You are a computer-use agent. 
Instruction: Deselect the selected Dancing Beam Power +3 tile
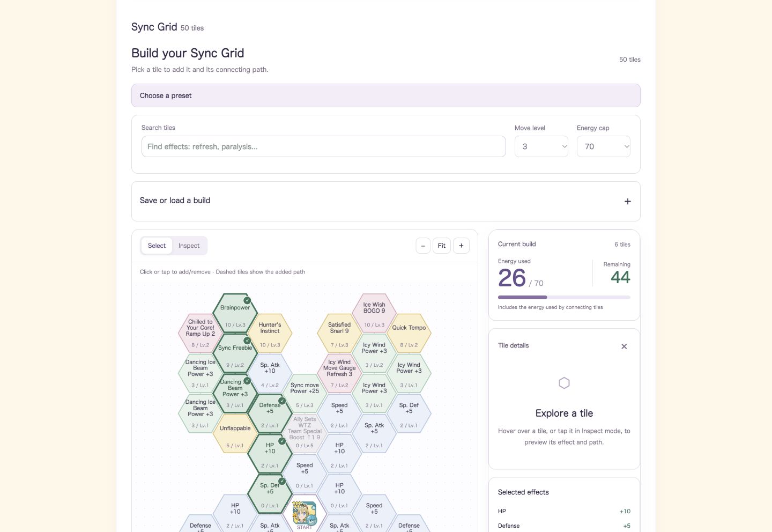coord(235,394)
